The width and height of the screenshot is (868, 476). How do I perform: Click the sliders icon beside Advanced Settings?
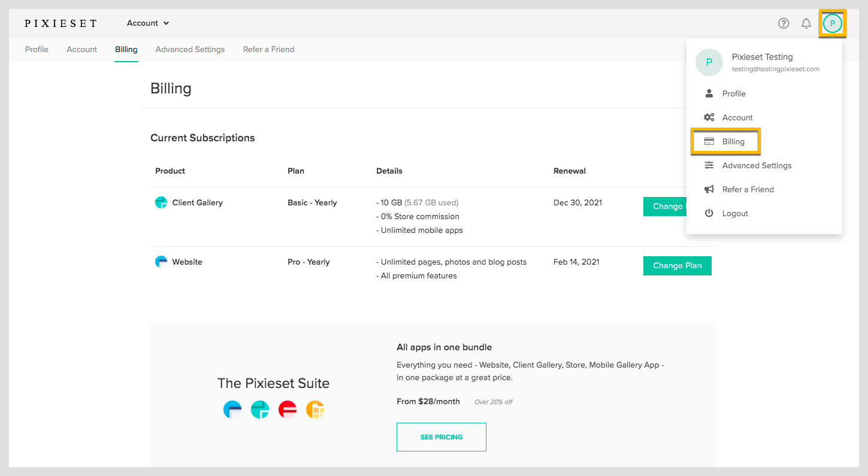coord(709,165)
